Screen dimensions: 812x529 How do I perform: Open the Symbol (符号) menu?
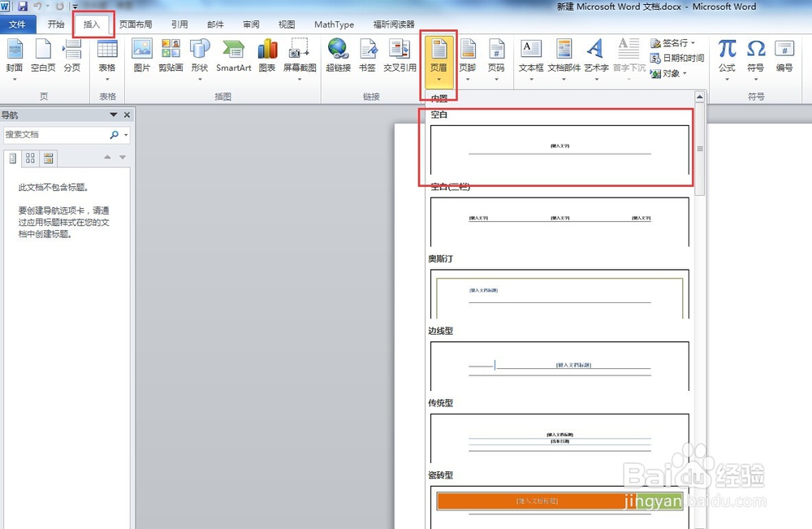tap(755, 50)
